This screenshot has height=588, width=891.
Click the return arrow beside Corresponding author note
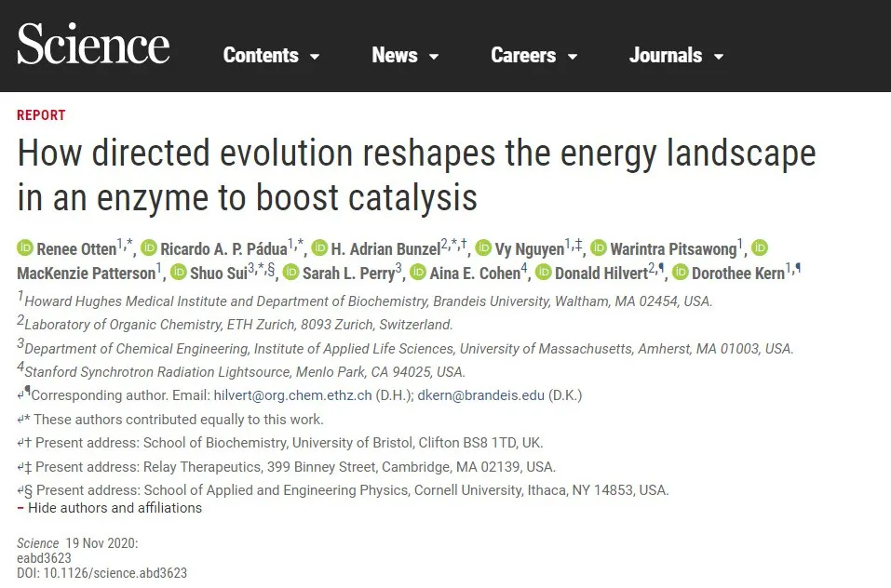(20, 395)
